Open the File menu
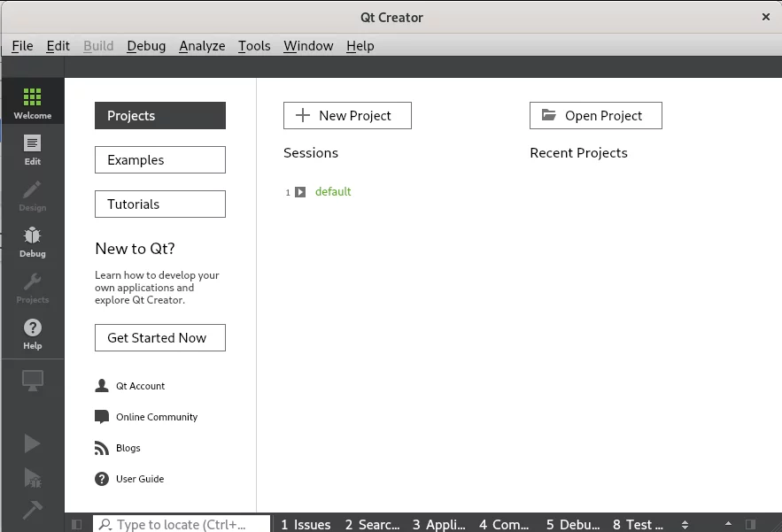The width and height of the screenshot is (782, 532). click(x=22, y=46)
